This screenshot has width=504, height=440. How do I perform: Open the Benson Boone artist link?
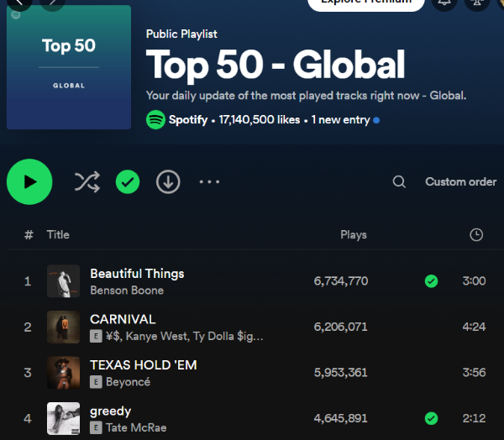coord(126,291)
